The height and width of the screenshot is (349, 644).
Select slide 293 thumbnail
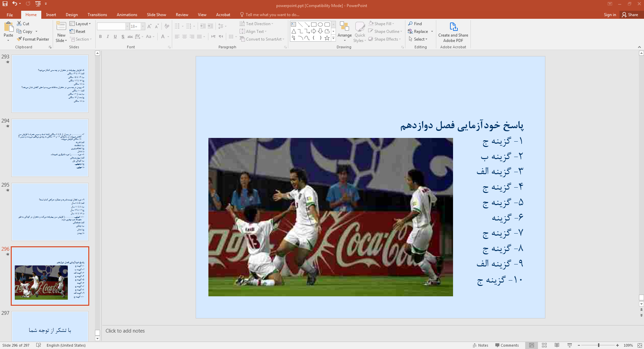click(x=50, y=84)
